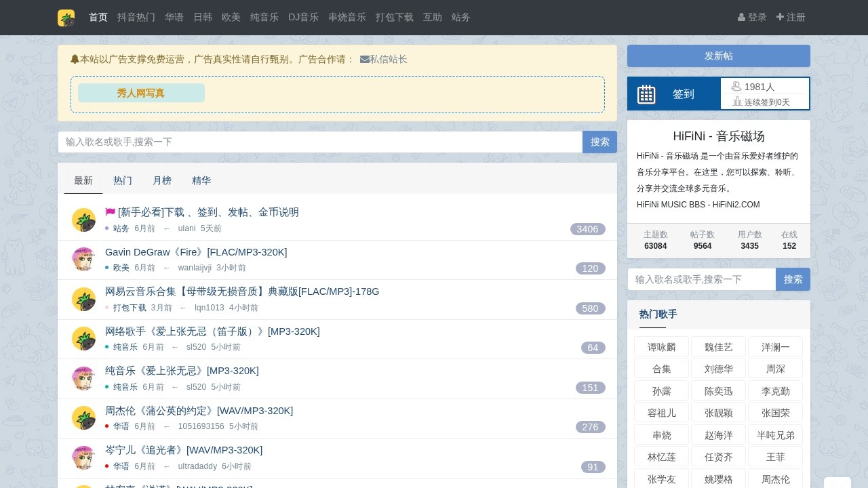Image resolution: width=868 pixels, height=488 pixels.
Task: Click the calendar icon in sign-in box
Action: 646,94
